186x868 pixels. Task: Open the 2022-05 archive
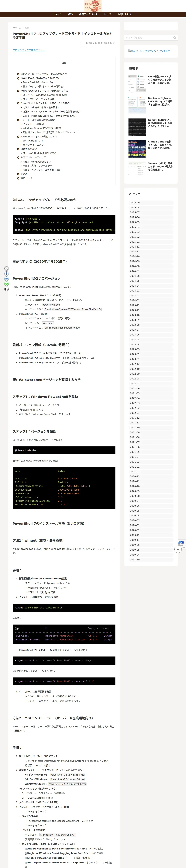point(151,393)
